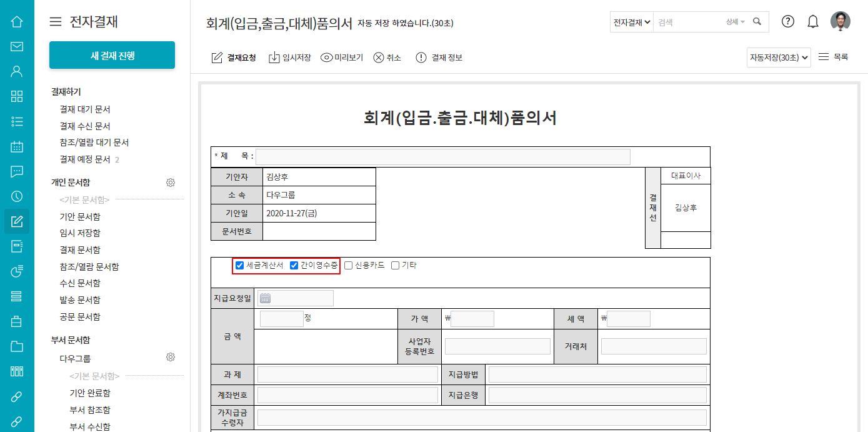
Task: Enable the 신용카드 checkbox
Action: [349, 266]
